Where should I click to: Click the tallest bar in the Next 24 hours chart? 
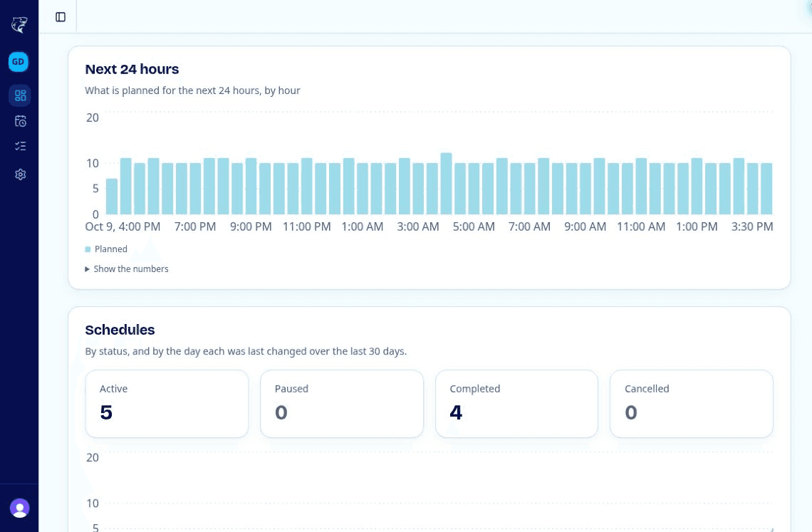(447, 183)
